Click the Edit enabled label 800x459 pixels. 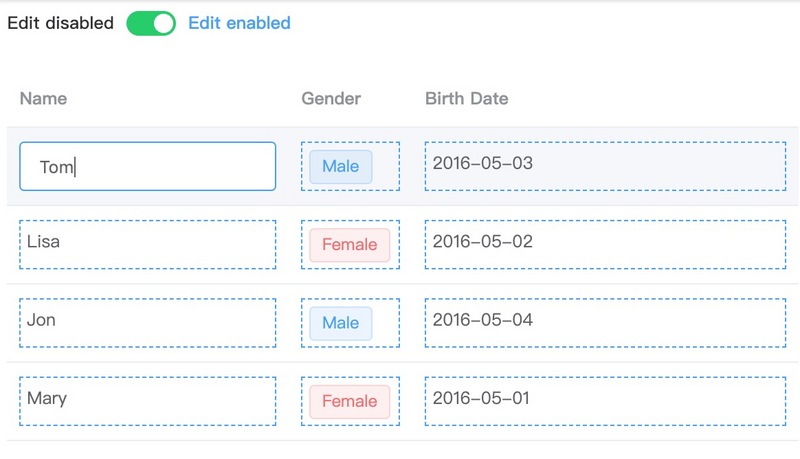(x=239, y=23)
